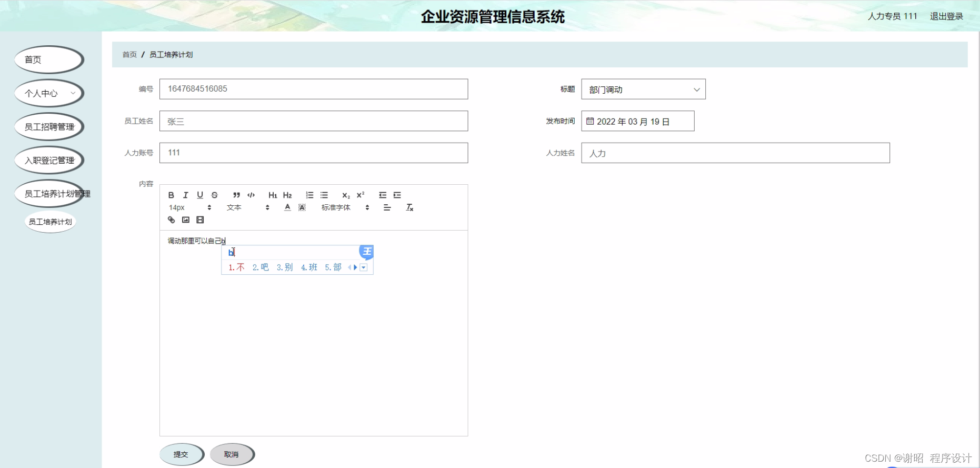Create a bulleted list
Screen dimensions: 980x468
[x=324, y=195]
